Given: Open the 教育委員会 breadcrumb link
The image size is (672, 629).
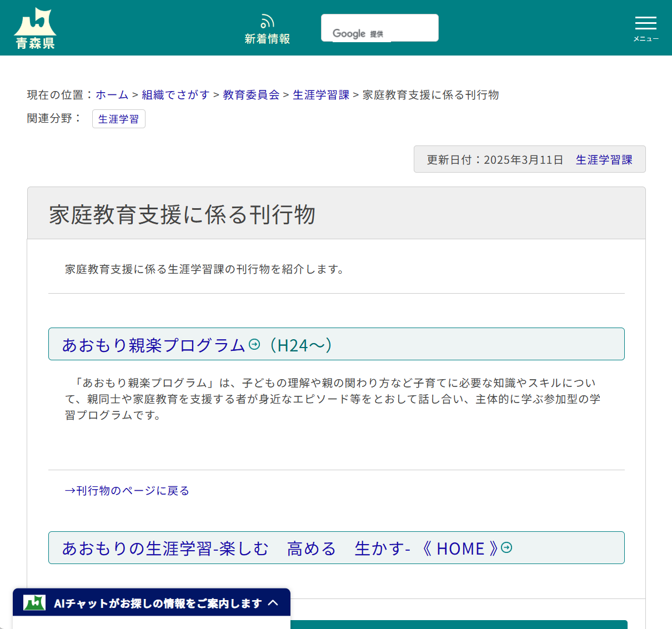Looking at the screenshot, I should (250, 94).
